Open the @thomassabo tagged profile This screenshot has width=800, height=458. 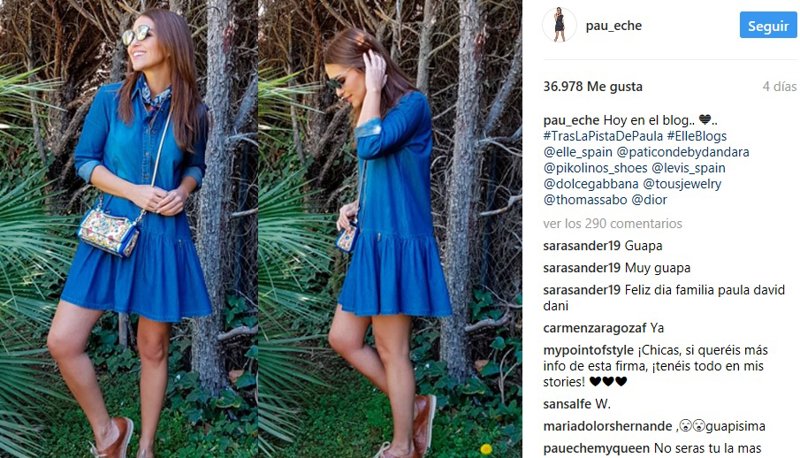(x=585, y=199)
